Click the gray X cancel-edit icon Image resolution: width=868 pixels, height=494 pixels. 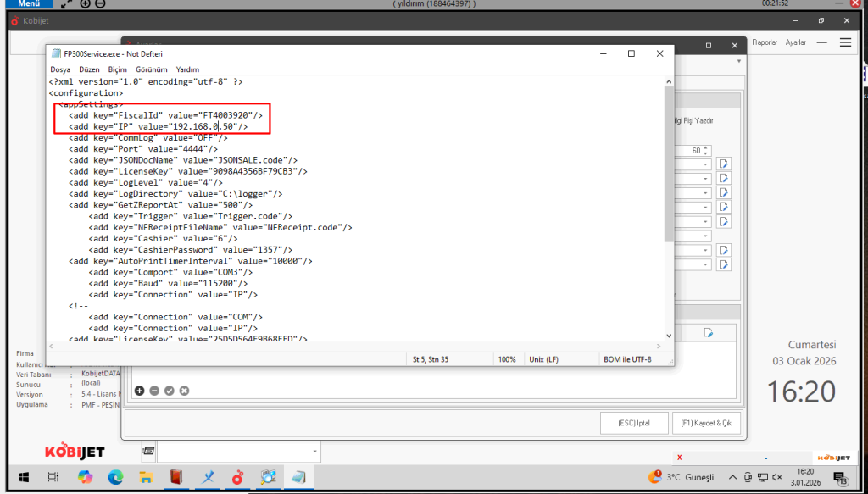point(184,391)
